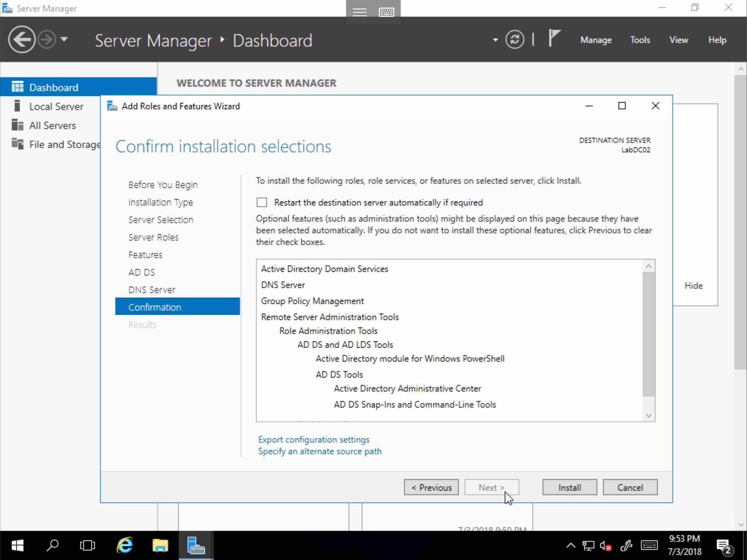Click scroll-down arrow in the features list
This screenshot has height=560, width=747.
648,415
